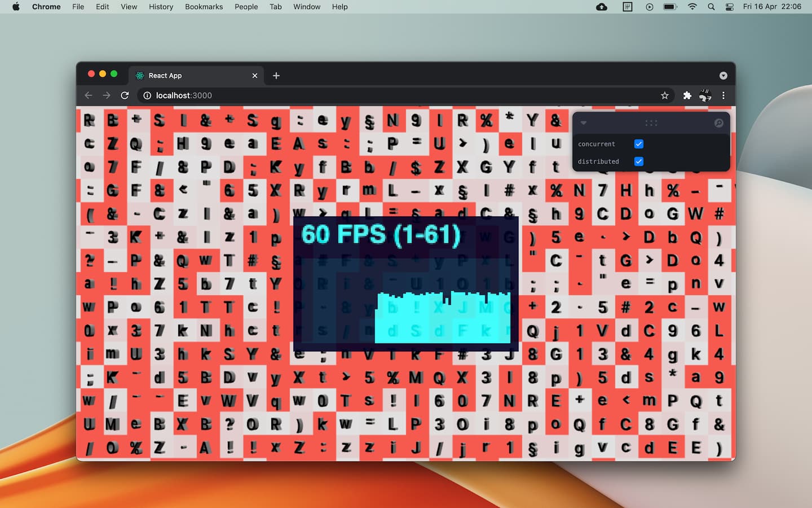The height and width of the screenshot is (508, 812).
Task: Open the Bookmarks menu
Action: coord(204,7)
